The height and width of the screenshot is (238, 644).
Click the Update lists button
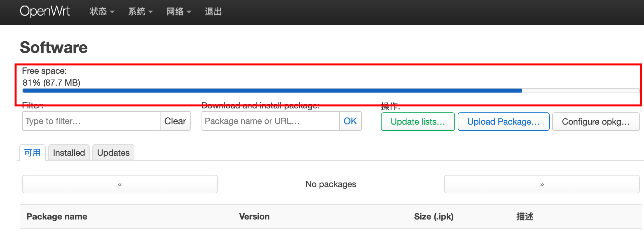pos(418,122)
